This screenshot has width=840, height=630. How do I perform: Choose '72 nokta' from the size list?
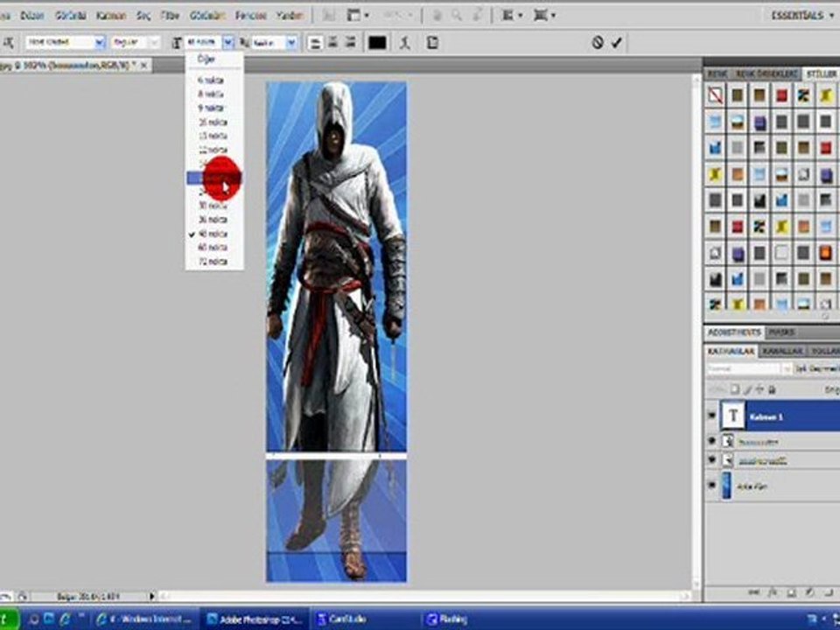tap(214, 262)
